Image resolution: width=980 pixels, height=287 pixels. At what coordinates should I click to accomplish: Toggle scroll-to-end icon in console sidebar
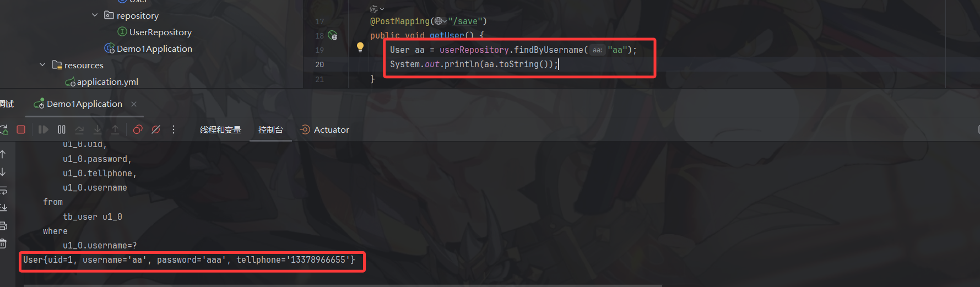click(x=3, y=208)
